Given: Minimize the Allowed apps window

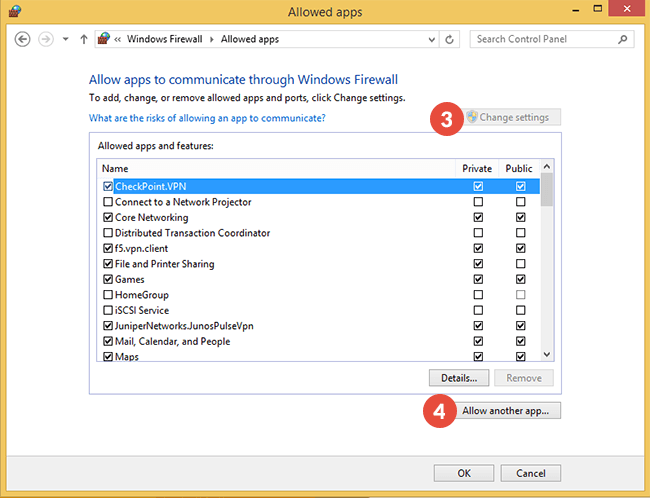Looking at the screenshot, I should point(575,10).
